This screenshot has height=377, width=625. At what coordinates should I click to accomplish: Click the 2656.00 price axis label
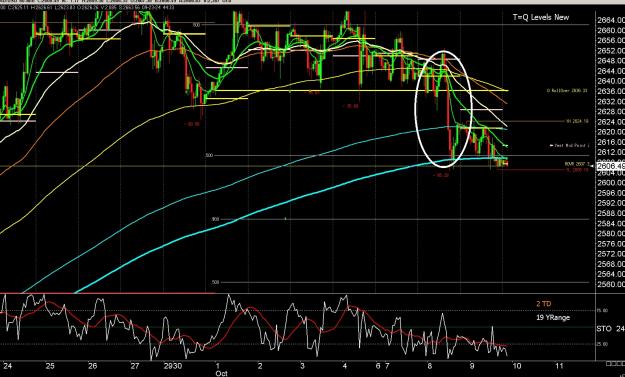pyautogui.click(x=611, y=40)
